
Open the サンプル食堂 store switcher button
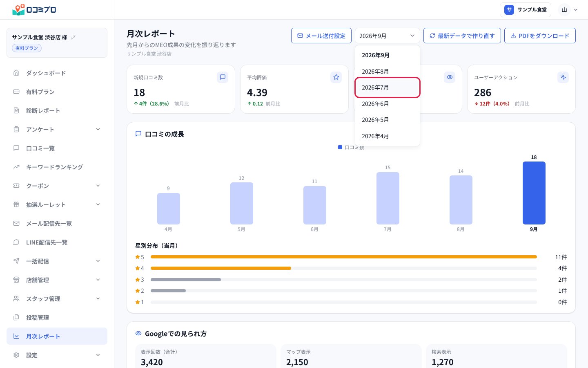525,10
